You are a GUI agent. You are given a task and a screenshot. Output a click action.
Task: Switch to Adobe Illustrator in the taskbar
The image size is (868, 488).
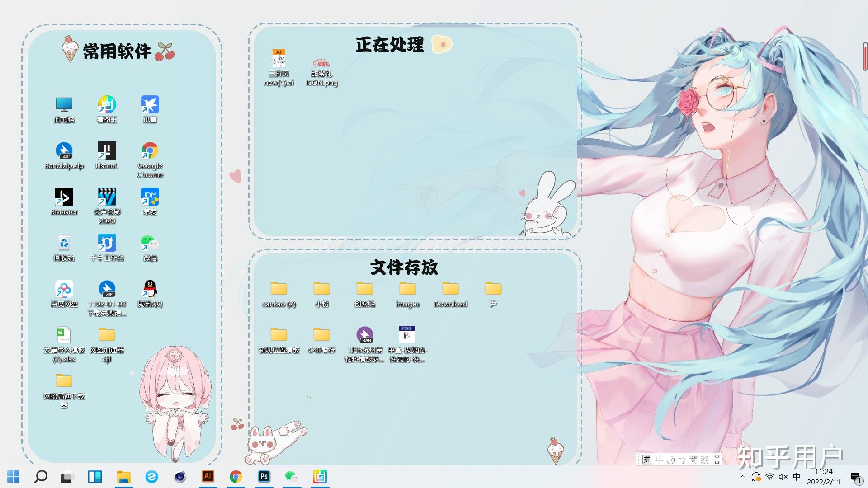[208, 476]
